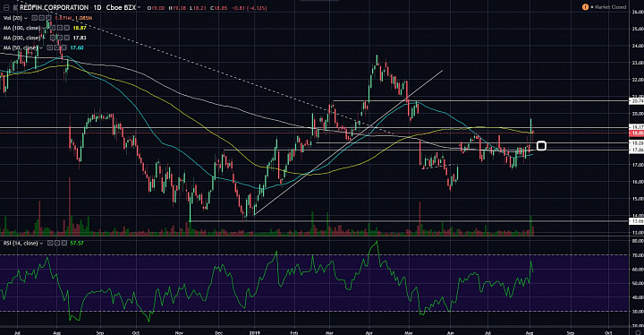Remove the MA (200, close) indicator
The width and height of the screenshot is (644, 335).
[66, 38]
